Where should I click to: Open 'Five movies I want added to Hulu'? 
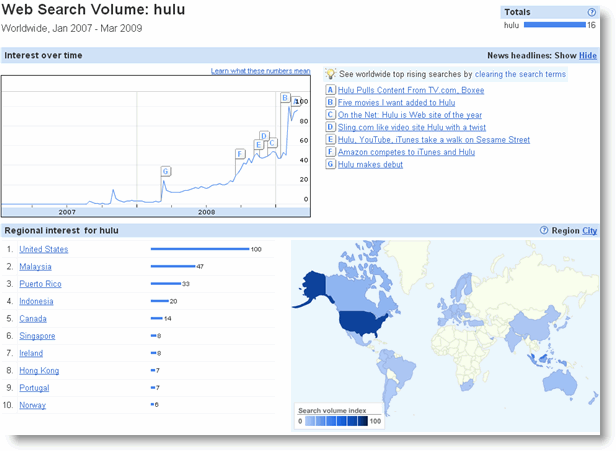396,103
